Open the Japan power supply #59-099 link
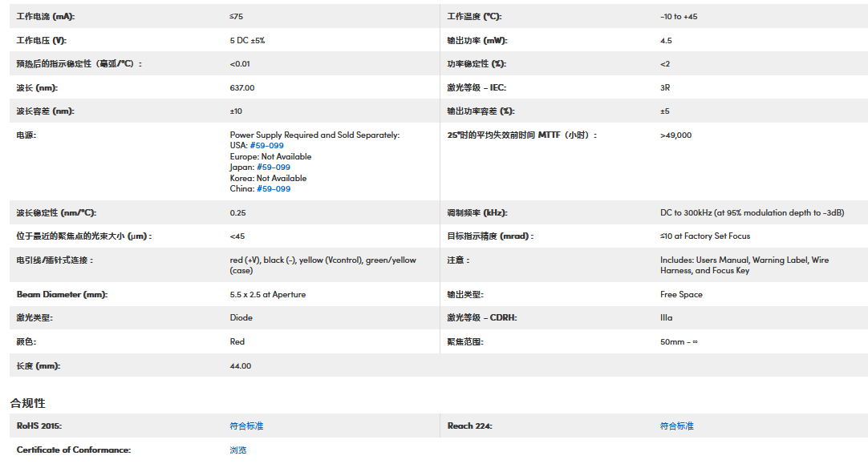This screenshot has width=868, height=468. tap(273, 167)
